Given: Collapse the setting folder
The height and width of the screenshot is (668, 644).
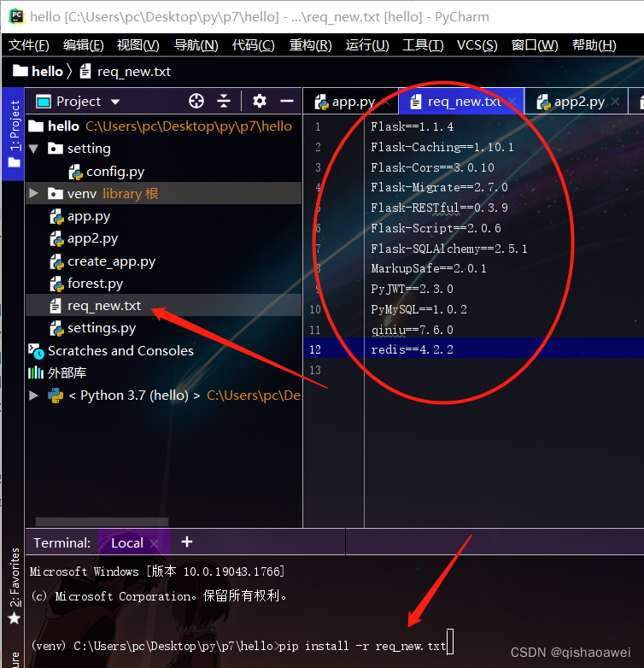Looking at the screenshot, I should [33, 149].
